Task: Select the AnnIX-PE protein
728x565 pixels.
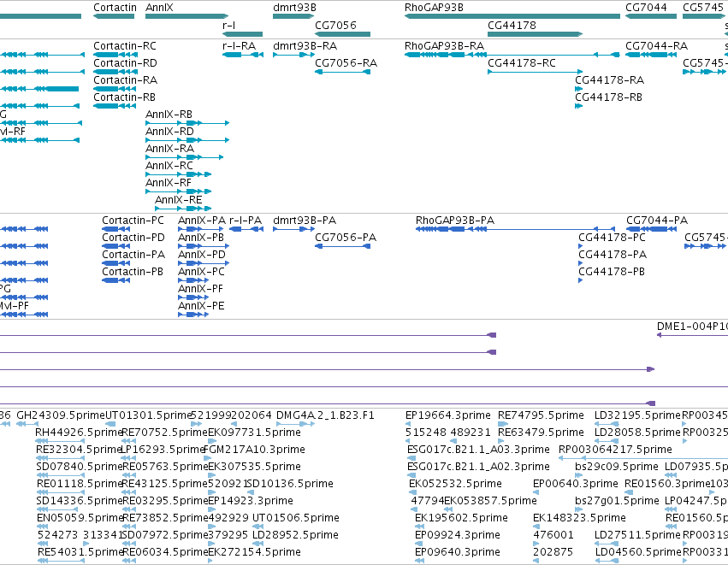Action: 193,315
